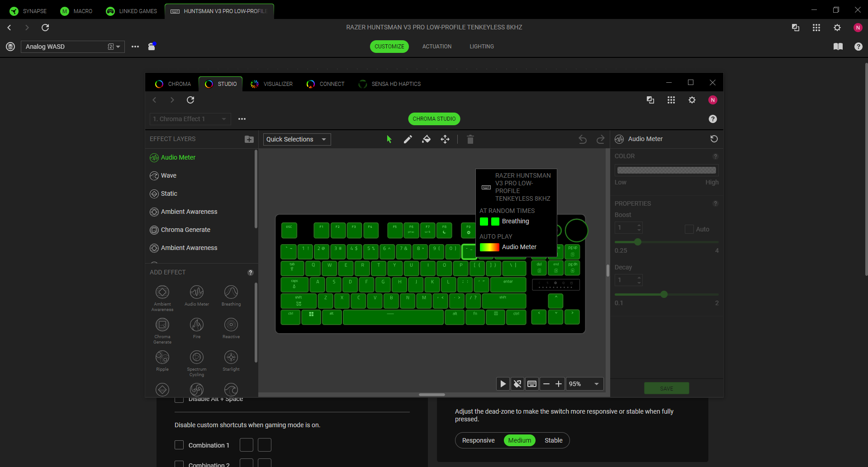Increase the Boost stepper value
Screen dimensions: 868x467
coord(639,225)
